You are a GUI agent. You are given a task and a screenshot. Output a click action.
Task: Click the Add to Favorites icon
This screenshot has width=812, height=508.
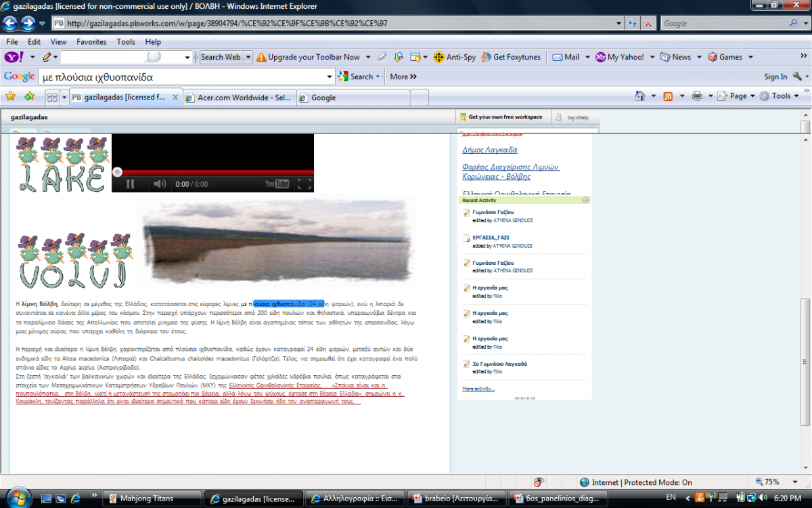click(x=29, y=96)
